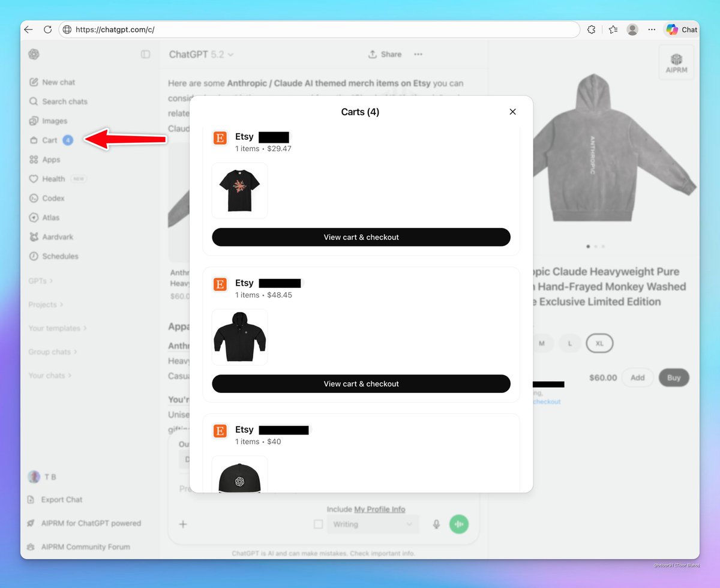Select the second carousel dot under the hoodie
Screen dimensions: 720x588
596,246
